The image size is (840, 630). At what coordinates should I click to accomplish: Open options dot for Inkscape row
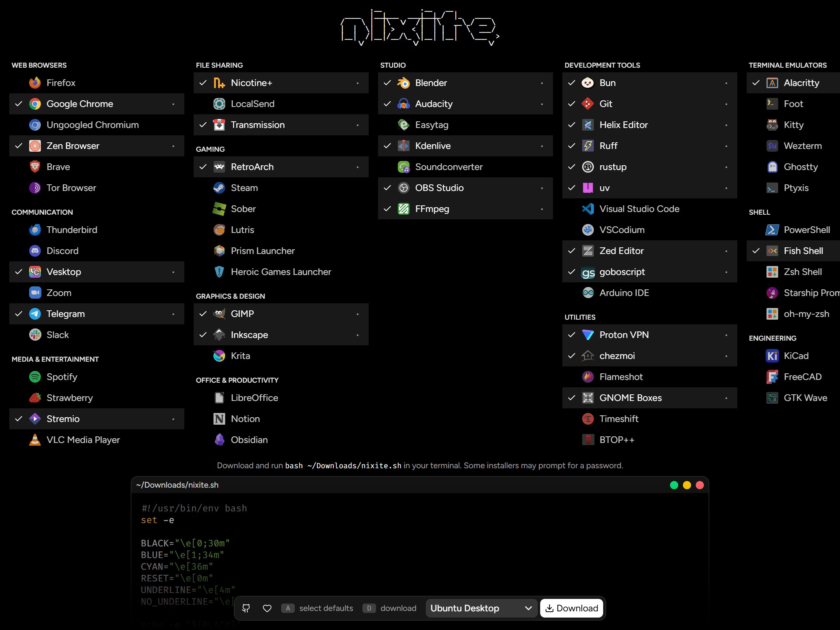[358, 335]
